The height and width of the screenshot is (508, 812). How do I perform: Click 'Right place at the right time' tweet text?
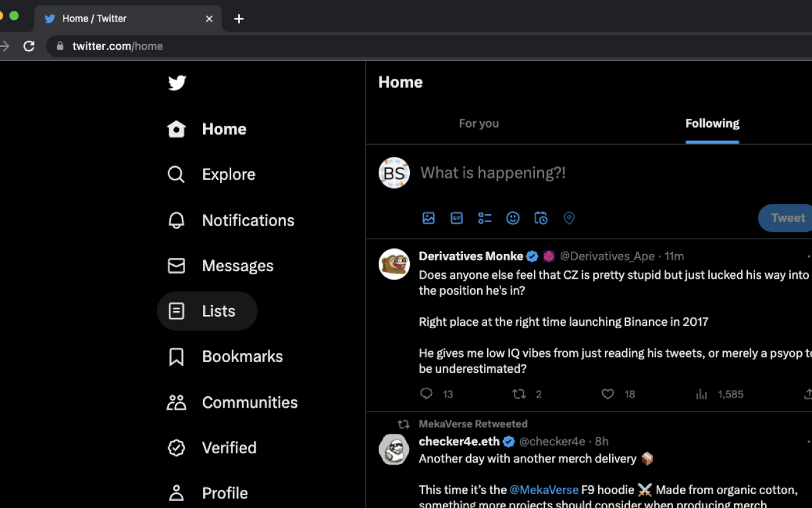tap(563, 322)
